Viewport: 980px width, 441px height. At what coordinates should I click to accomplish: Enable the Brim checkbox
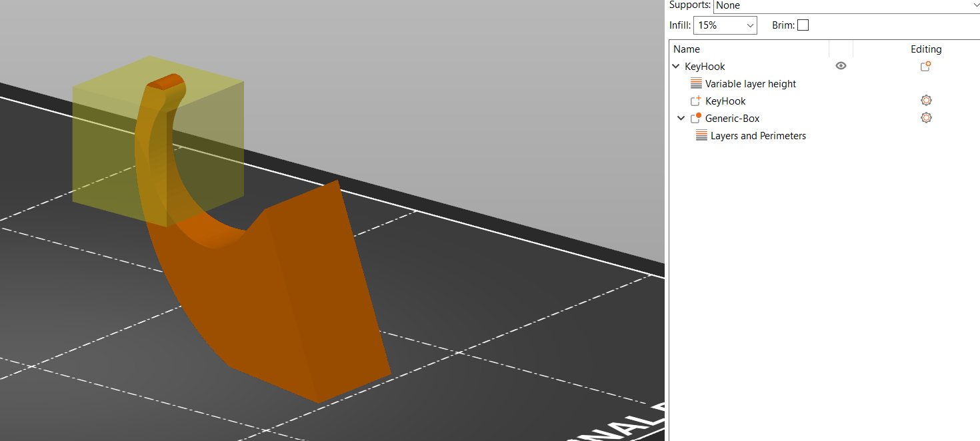[x=803, y=25]
